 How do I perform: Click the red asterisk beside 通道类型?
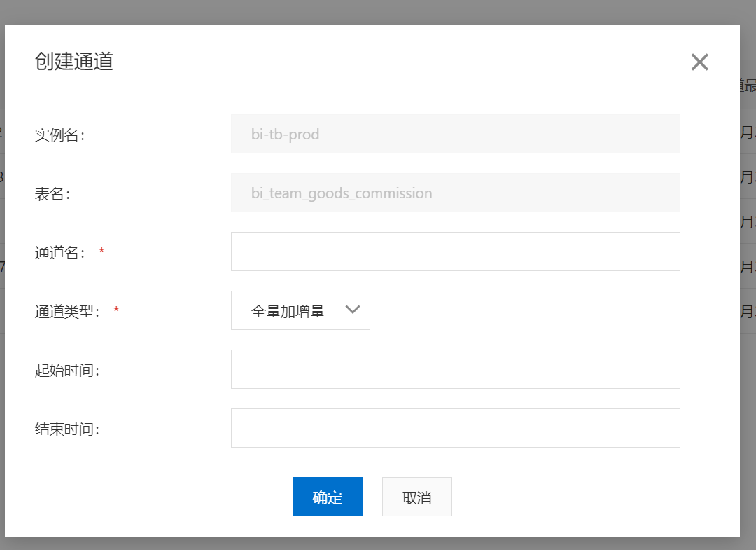tap(116, 311)
